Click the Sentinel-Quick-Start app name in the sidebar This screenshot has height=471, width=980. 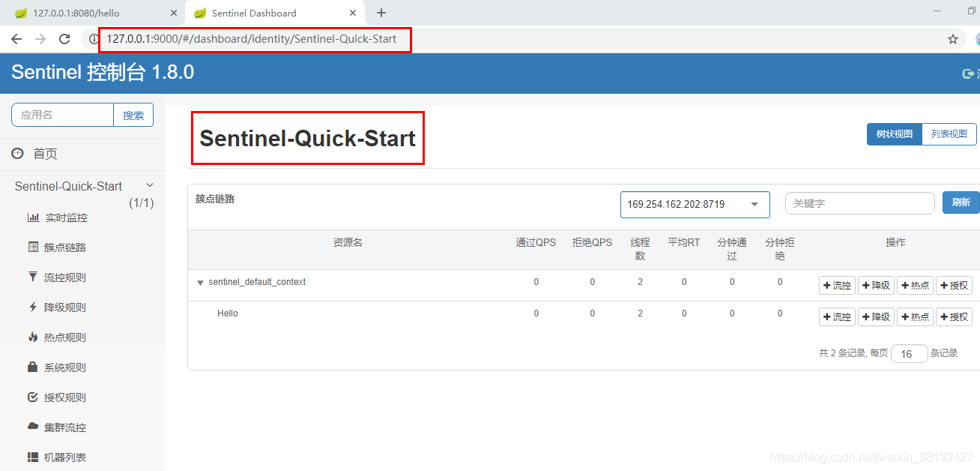pyautogui.click(x=68, y=186)
